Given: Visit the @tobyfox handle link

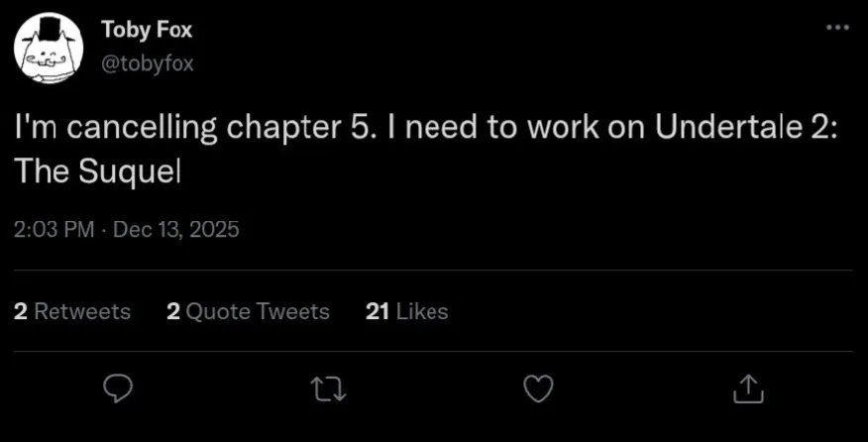Looking at the screenshot, I should (x=148, y=64).
